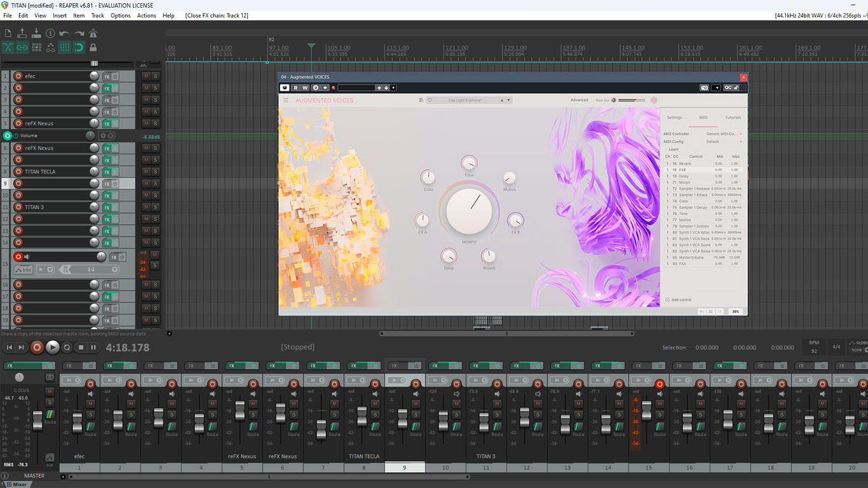Open plugin screenshot options dropdown arrow
Image resolution: width=868 pixels, height=488 pixels.
717,88
